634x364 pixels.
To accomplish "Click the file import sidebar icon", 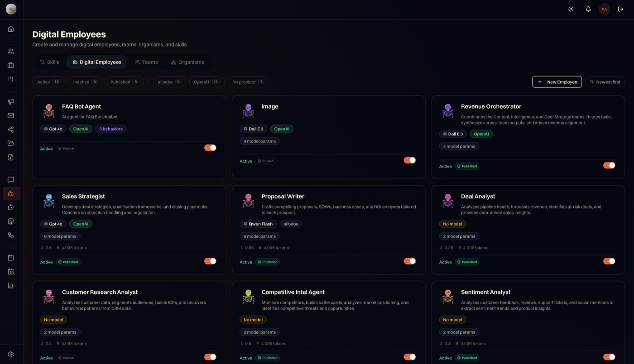I will pyautogui.click(x=11, y=158).
